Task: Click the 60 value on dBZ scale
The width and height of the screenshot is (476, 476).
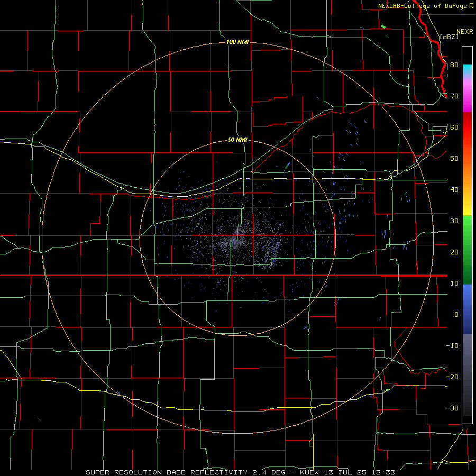Action: pyautogui.click(x=454, y=127)
